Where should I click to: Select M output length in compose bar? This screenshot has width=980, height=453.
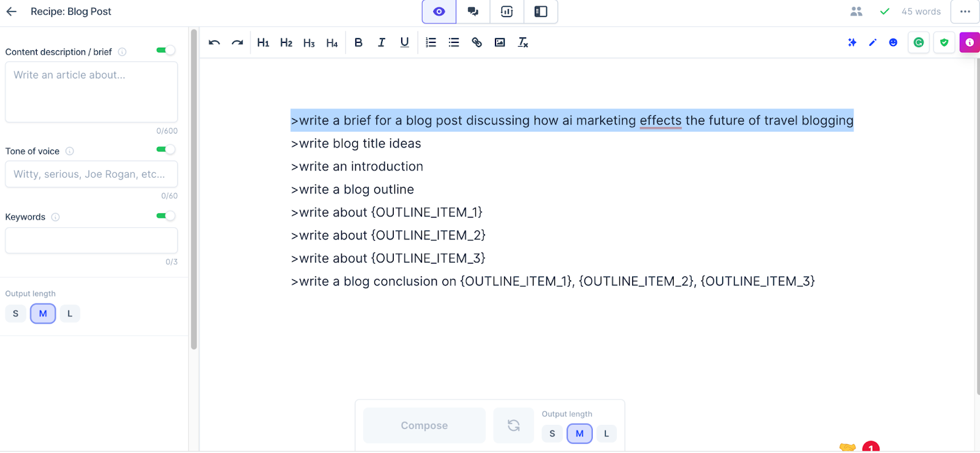(x=579, y=433)
